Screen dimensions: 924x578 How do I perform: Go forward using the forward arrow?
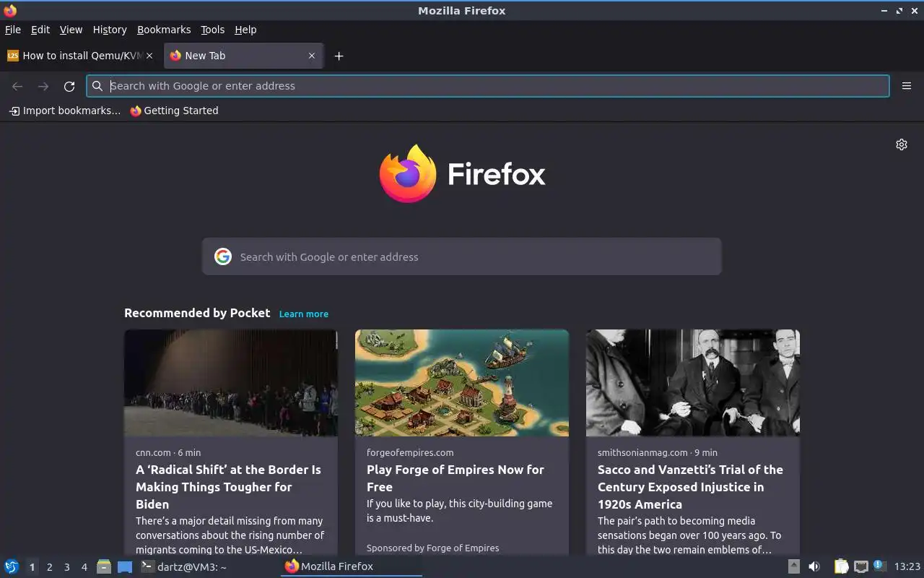[43, 86]
